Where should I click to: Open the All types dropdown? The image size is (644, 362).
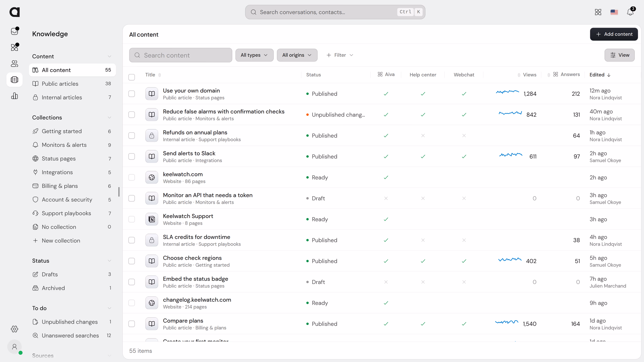point(254,55)
